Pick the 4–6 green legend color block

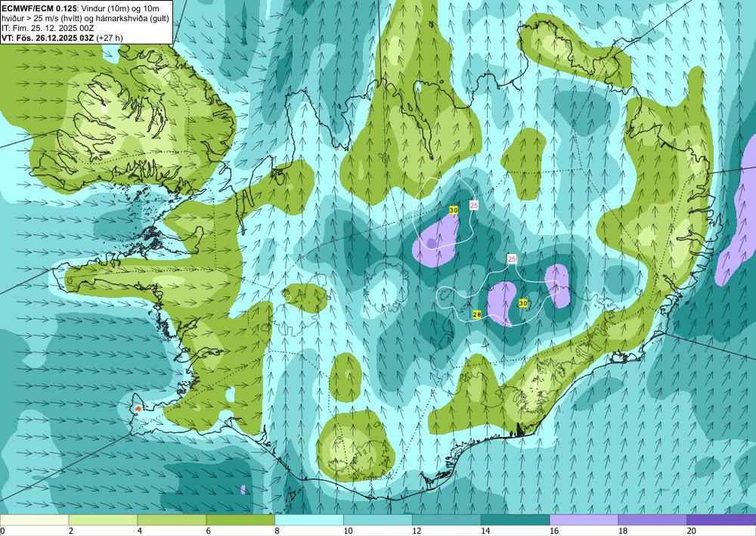[x=172, y=519]
